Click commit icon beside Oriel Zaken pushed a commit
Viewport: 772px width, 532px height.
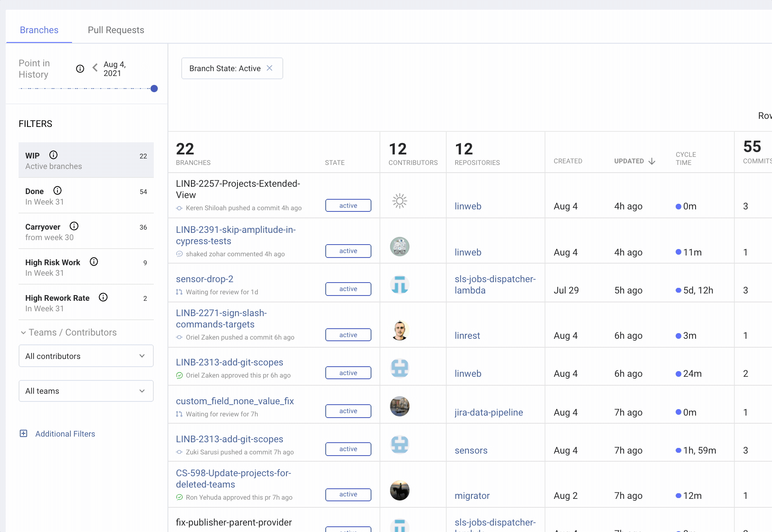[179, 337]
